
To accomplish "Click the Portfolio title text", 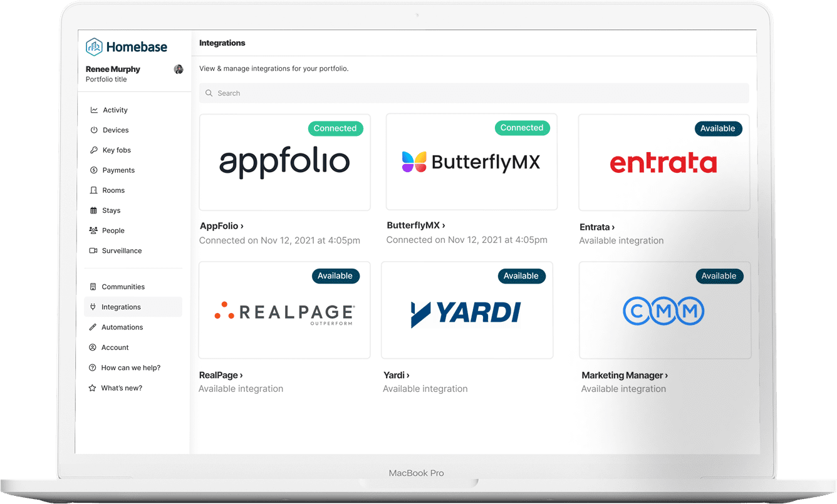I will point(107,80).
